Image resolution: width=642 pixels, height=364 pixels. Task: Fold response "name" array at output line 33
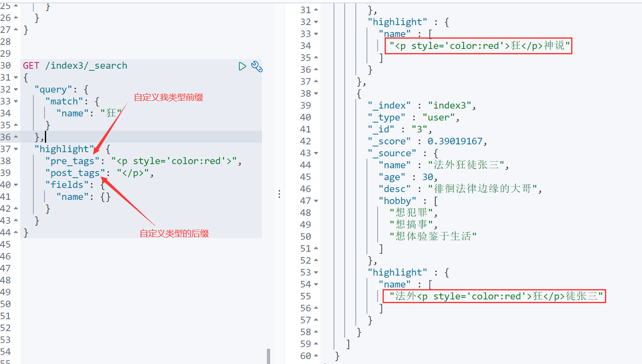click(316, 34)
